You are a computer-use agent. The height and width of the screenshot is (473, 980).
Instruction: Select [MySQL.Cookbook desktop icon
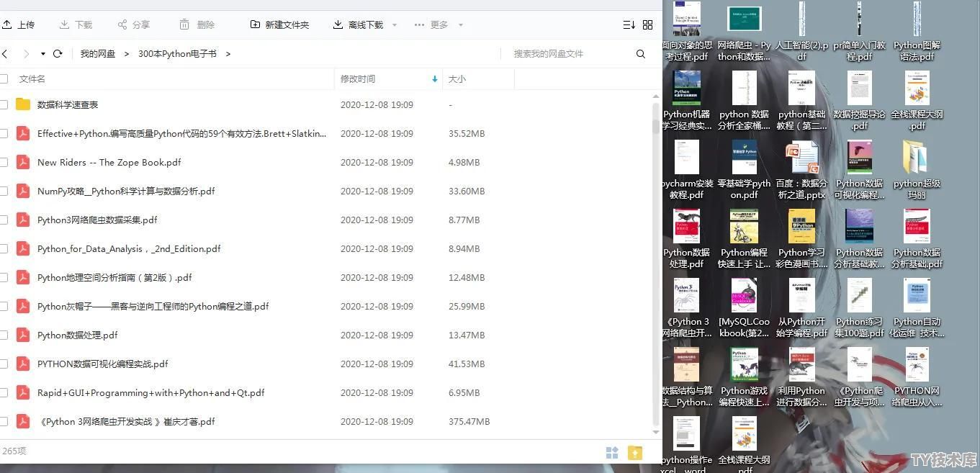click(744, 307)
